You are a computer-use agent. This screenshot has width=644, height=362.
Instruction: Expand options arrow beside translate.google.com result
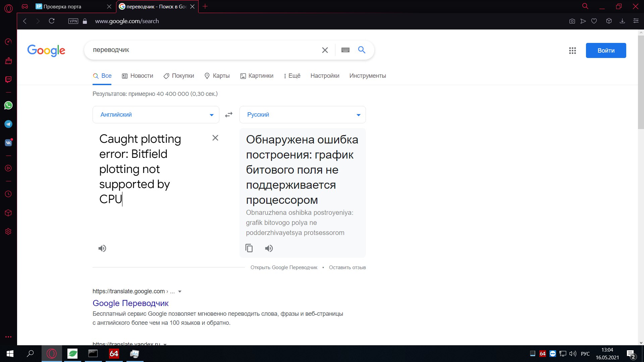[180, 292]
